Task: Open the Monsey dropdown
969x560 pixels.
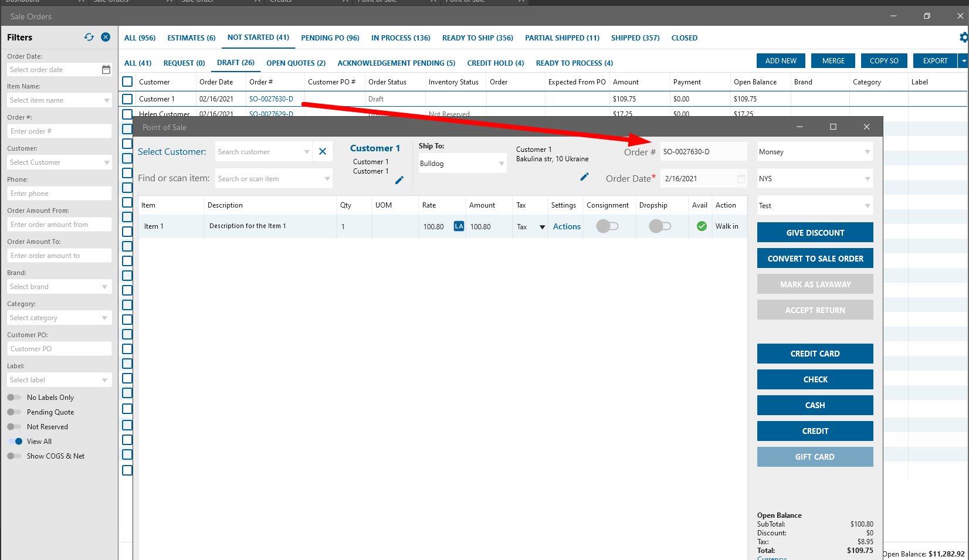Action: (x=868, y=152)
